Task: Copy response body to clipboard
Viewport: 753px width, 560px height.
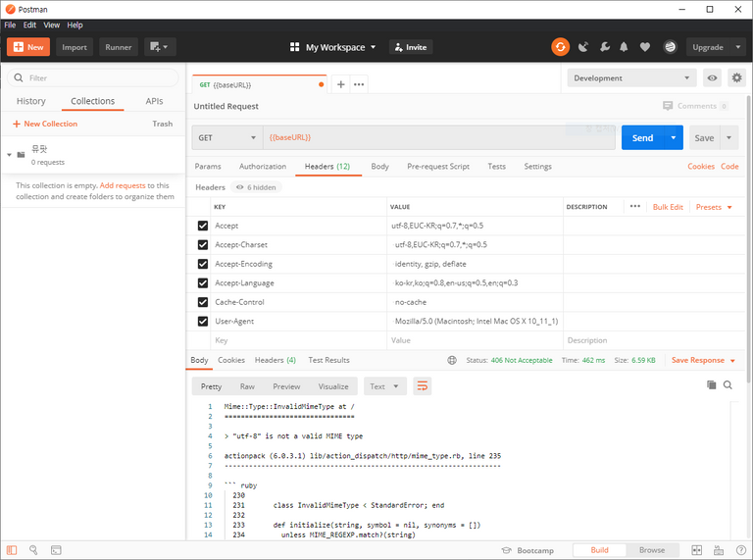Action: 711,384
